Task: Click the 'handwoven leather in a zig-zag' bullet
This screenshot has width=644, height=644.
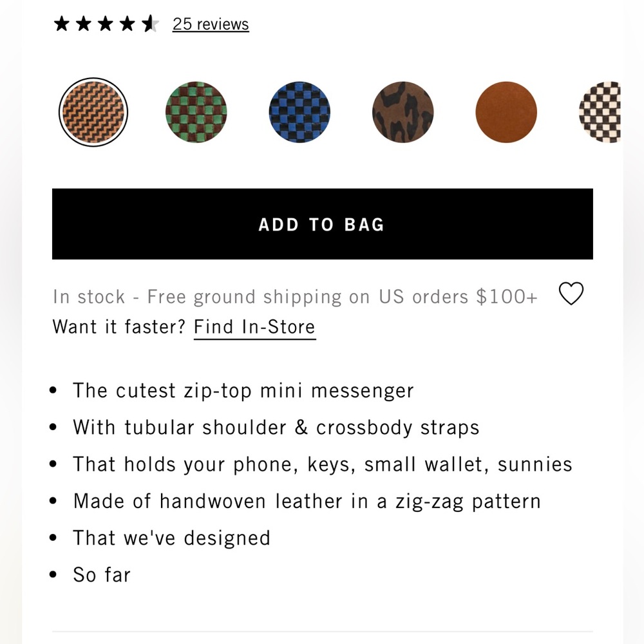Action: pyautogui.click(x=307, y=501)
